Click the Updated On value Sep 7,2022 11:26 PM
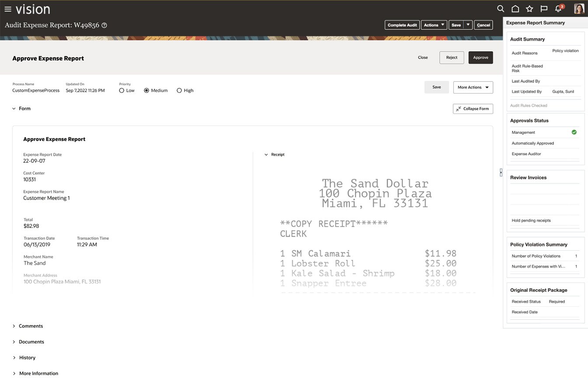 click(85, 91)
